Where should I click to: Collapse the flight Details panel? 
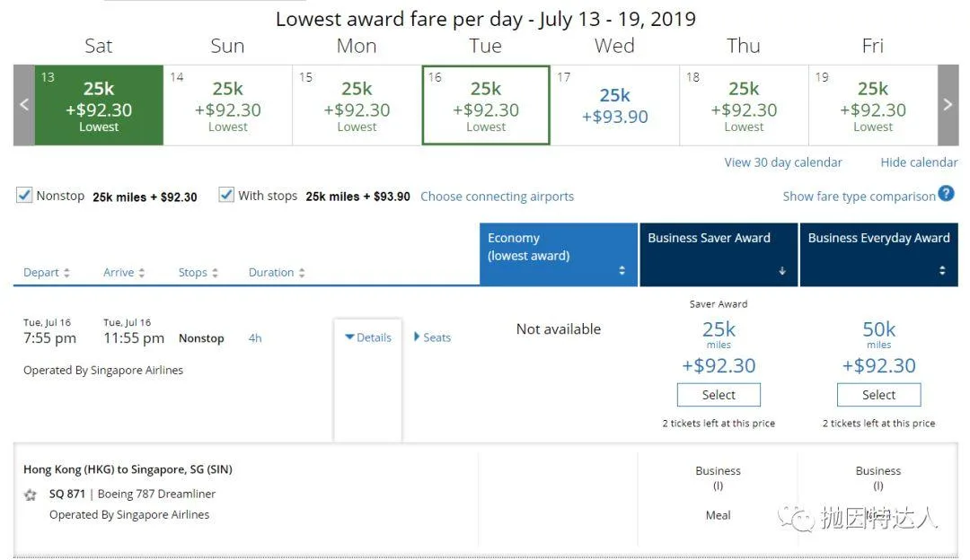[x=368, y=337]
